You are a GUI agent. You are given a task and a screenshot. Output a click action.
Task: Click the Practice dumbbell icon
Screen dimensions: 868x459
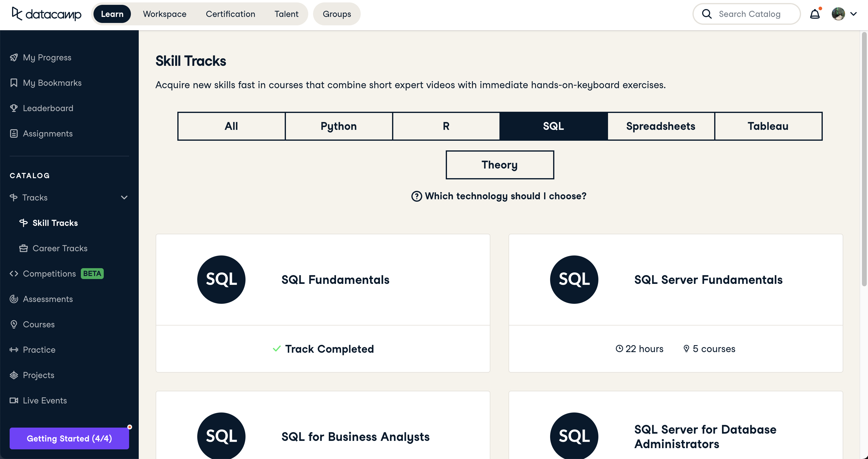[x=14, y=350]
